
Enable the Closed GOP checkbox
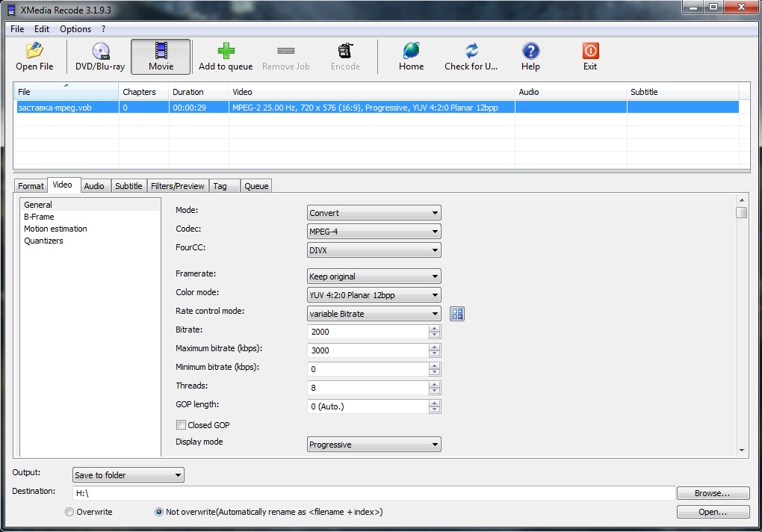click(x=182, y=425)
